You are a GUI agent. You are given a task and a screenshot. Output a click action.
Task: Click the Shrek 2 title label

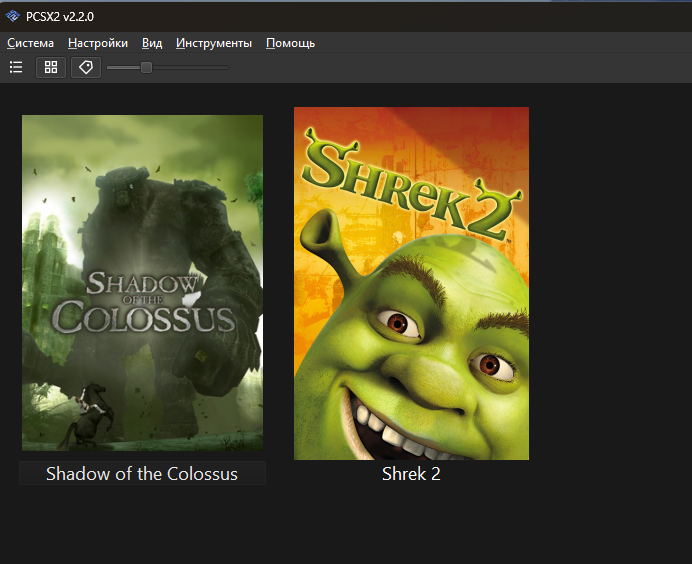(x=411, y=474)
